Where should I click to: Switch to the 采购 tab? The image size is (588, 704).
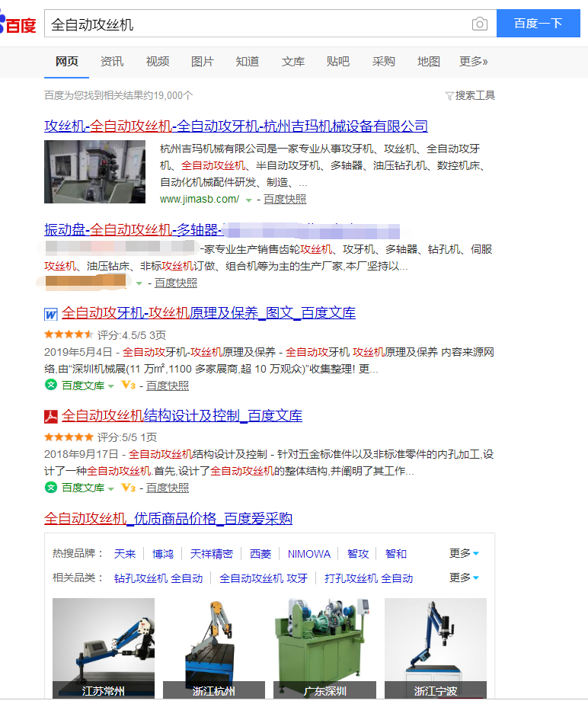tap(383, 62)
